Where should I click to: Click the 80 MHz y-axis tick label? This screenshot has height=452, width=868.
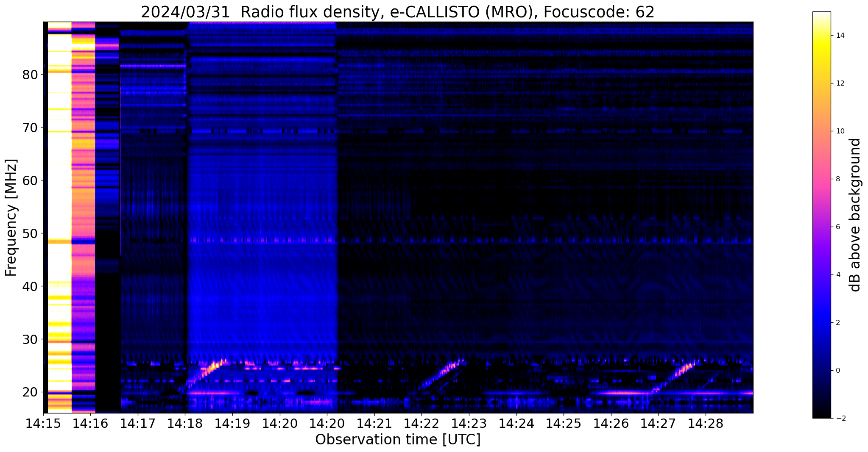30,75
